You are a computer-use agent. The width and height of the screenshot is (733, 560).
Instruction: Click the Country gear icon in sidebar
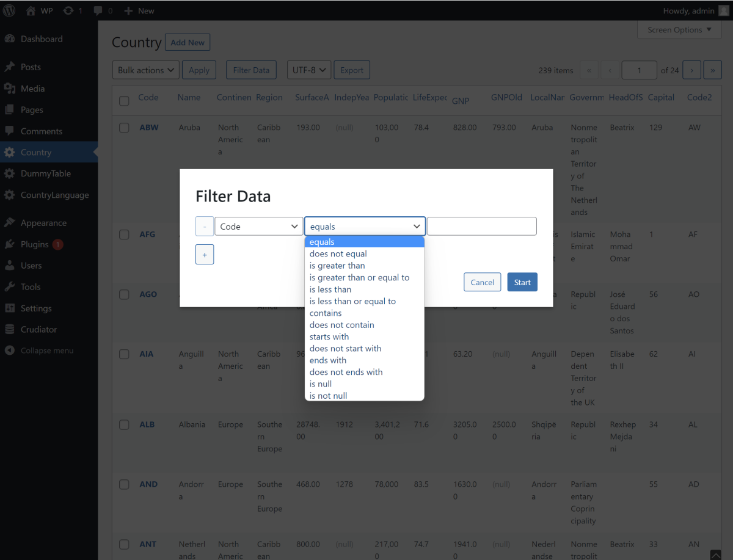[9, 152]
